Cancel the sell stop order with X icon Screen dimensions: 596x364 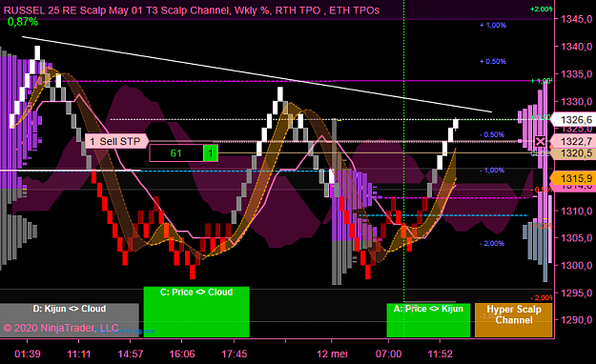(540, 142)
